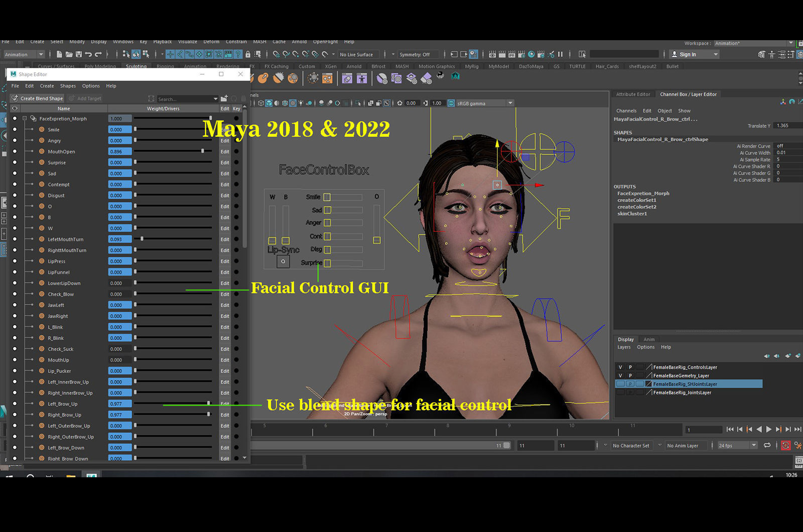803x532 pixels.
Task: Click the eye column header in Shape Editor
Action: (x=15, y=108)
